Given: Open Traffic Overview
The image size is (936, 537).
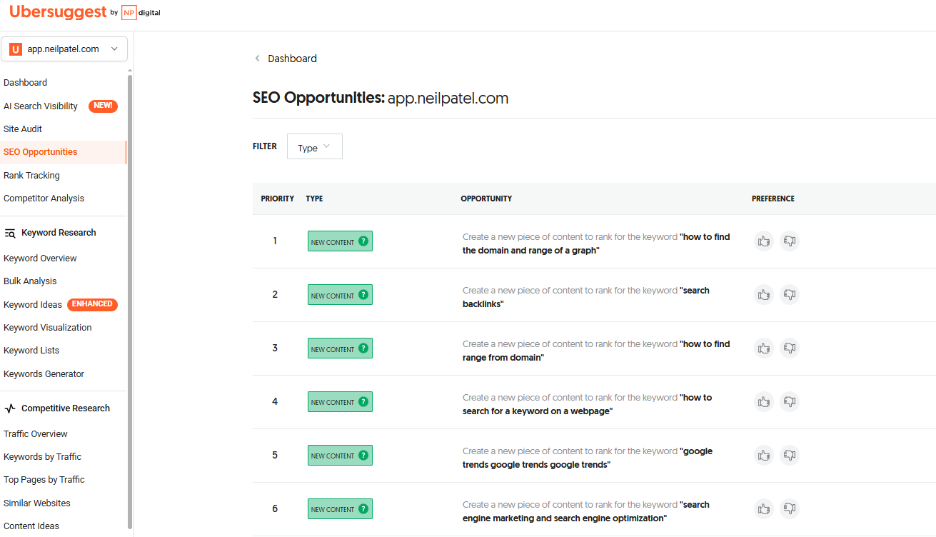Looking at the screenshot, I should pos(35,434).
